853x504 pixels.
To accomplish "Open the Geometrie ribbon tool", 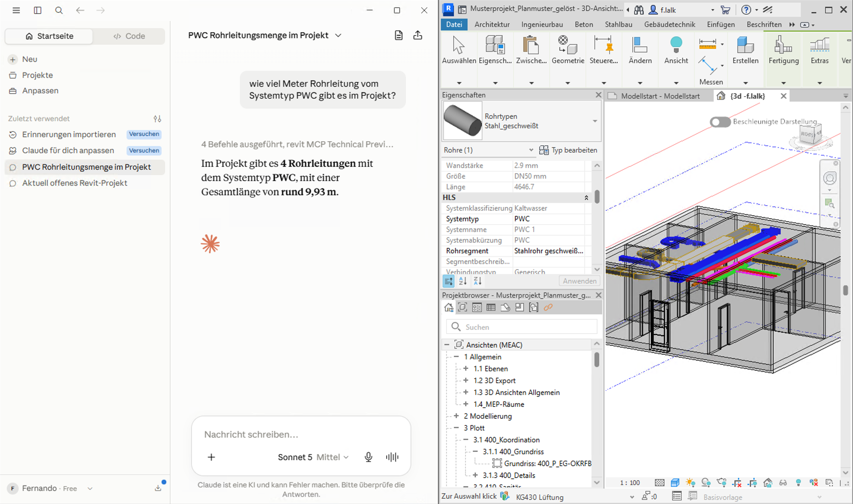I will pos(568,44).
